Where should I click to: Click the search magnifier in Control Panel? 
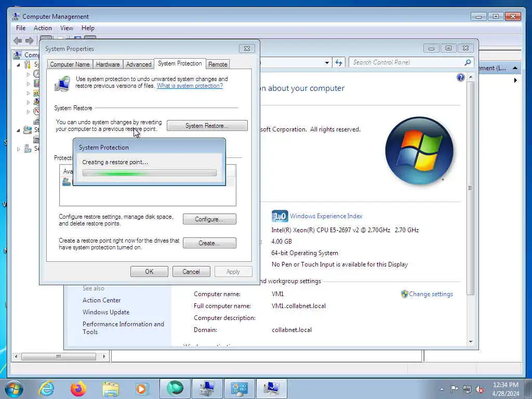click(x=468, y=62)
